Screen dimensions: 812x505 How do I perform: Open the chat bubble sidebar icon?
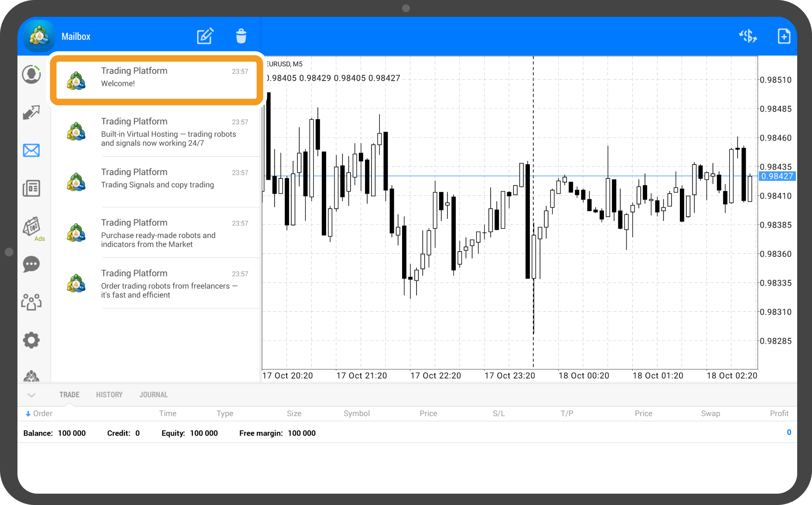tap(31, 264)
